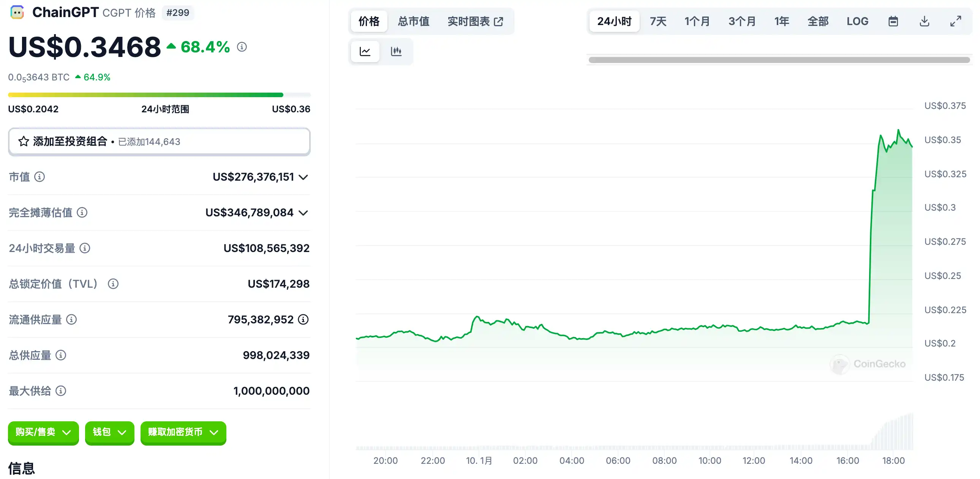This screenshot has width=980, height=479.
Task: Switch to candlestick chart view
Action: 396,51
